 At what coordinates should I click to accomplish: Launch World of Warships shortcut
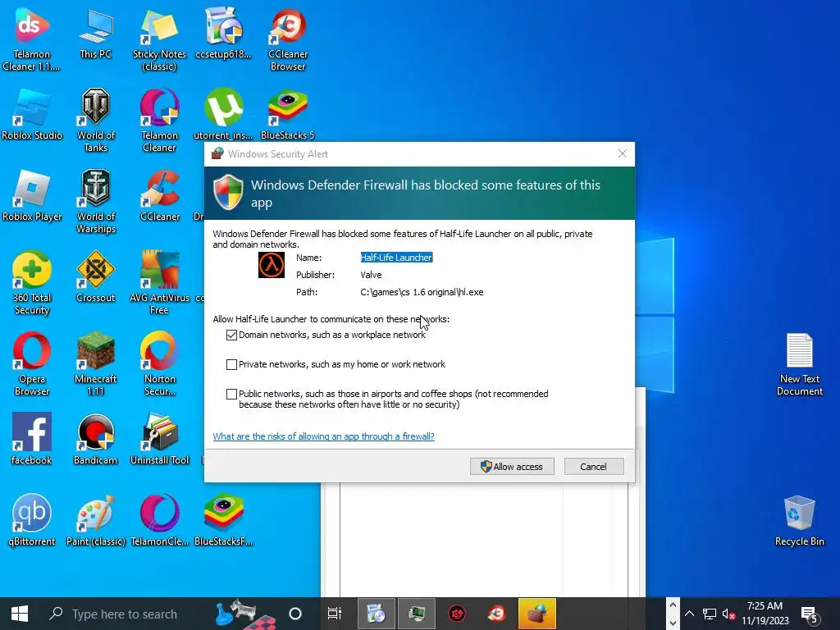point(95,201)
